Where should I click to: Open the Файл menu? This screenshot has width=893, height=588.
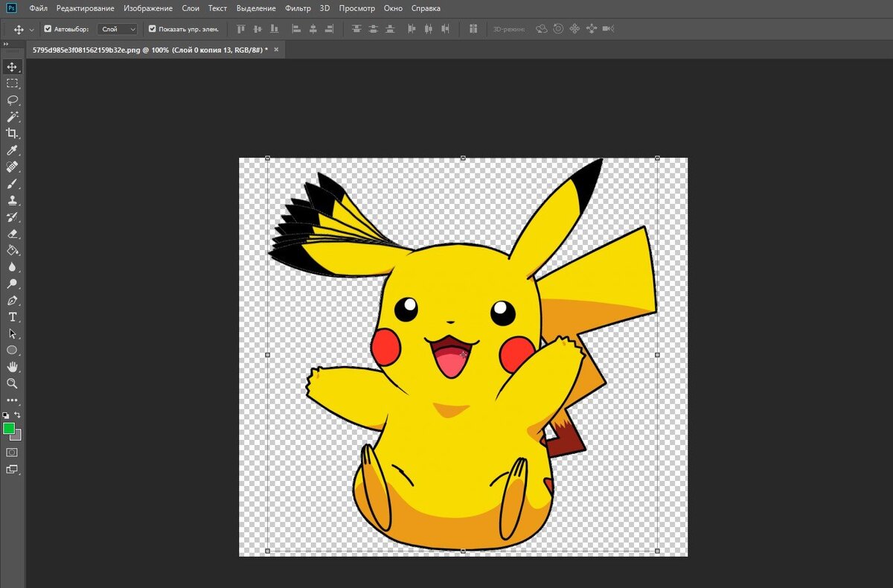(x=39, y=8)
